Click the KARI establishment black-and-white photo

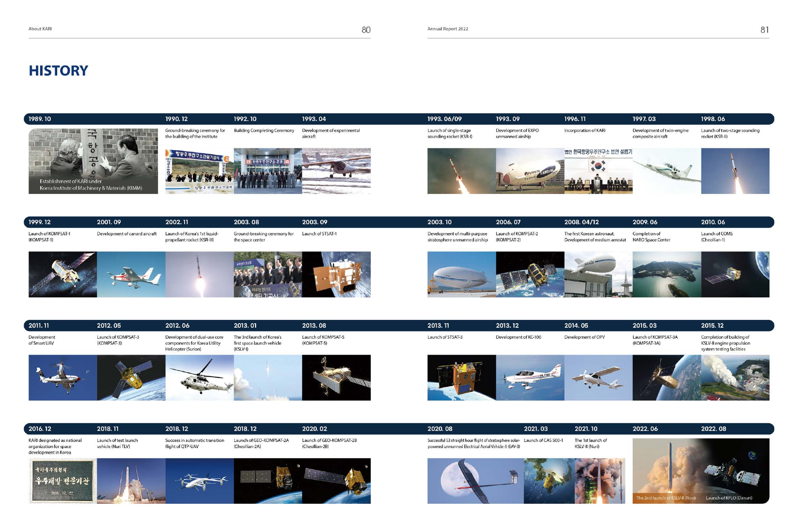[93, 161]
